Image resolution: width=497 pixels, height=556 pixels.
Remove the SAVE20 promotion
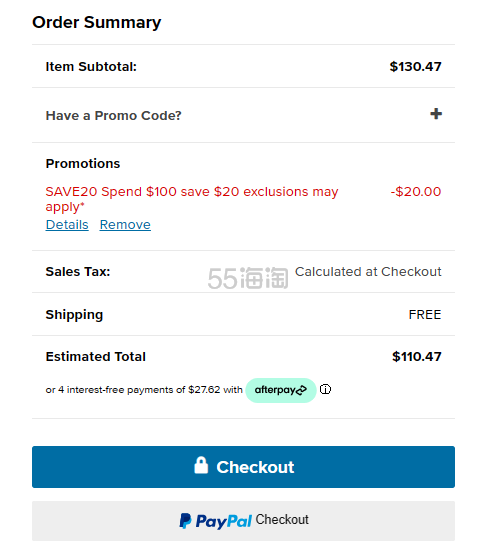point(125,224)
